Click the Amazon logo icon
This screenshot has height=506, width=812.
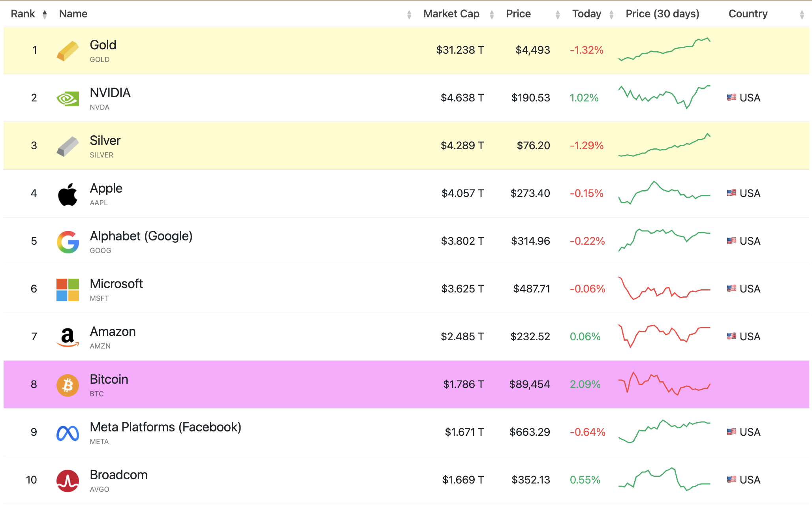(68, 337)
